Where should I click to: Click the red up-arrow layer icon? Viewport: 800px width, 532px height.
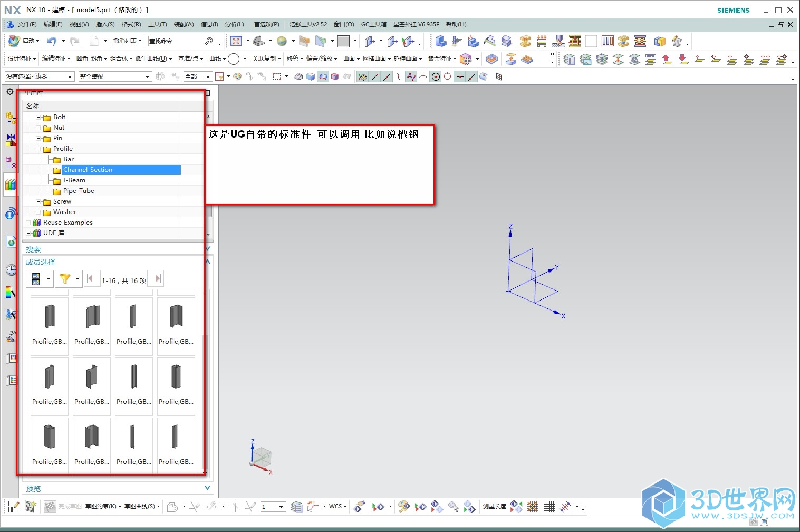[667, 59]
